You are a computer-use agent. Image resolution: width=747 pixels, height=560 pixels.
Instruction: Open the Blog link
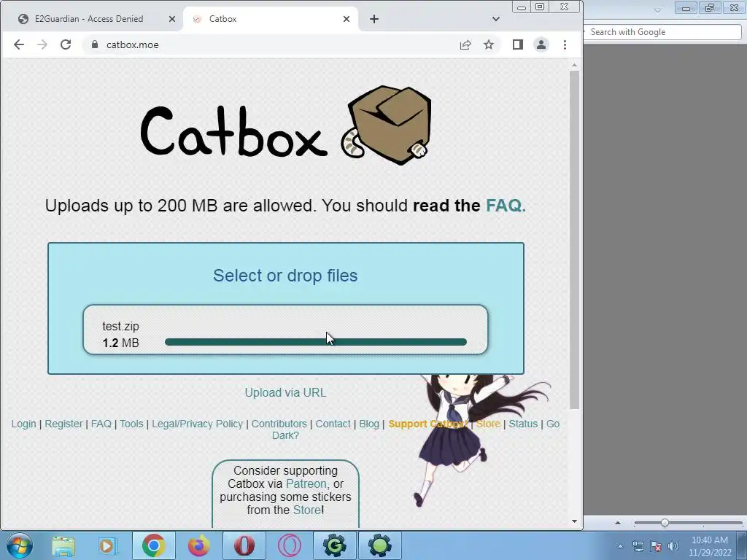tap(369, 424)
